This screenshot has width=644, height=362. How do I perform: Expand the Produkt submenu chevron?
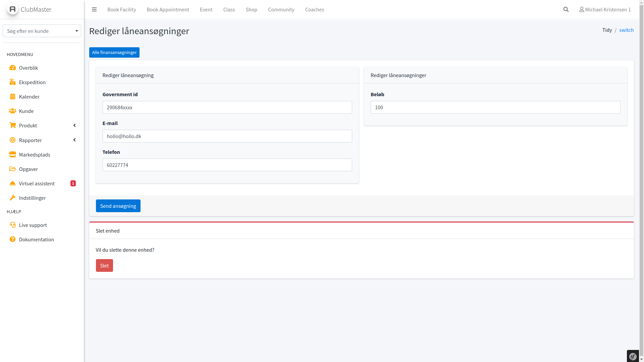[74, 125]
